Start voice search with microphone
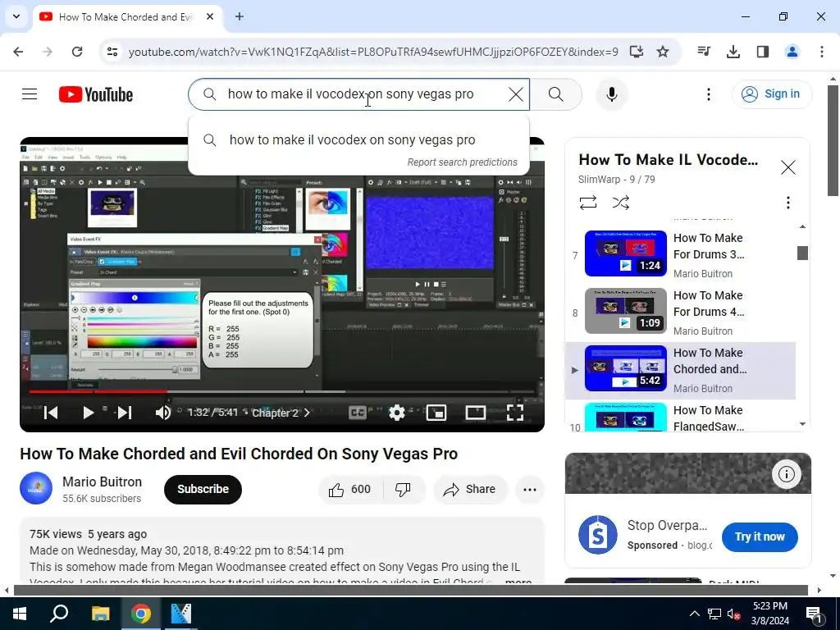840x630 pixels. 611,94
